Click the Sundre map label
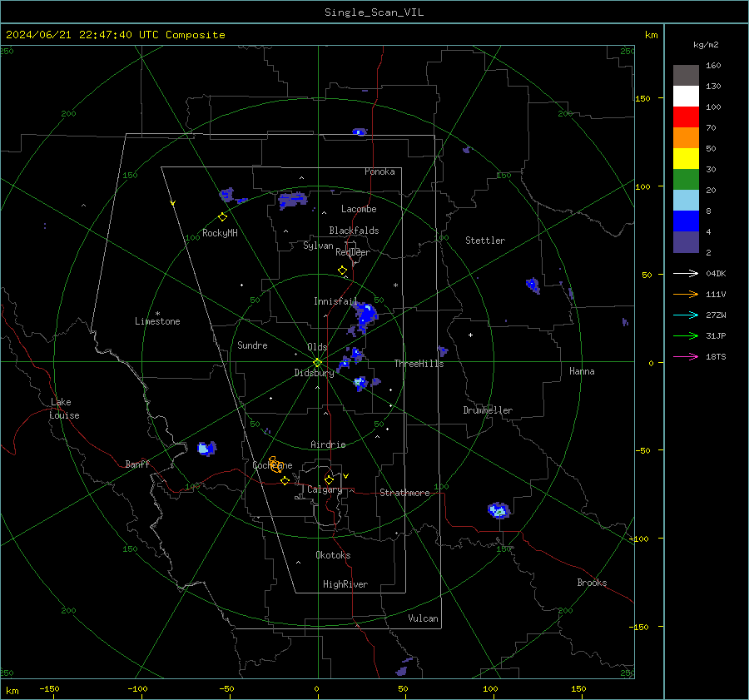The width and height of the screenshot is (749, 700). coord(252,345)
